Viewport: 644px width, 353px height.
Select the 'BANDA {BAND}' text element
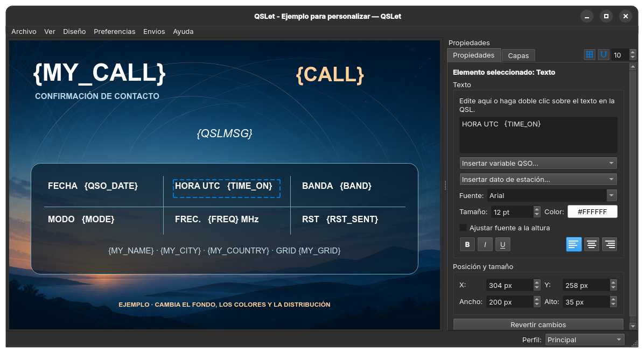[x=337, y=186]
